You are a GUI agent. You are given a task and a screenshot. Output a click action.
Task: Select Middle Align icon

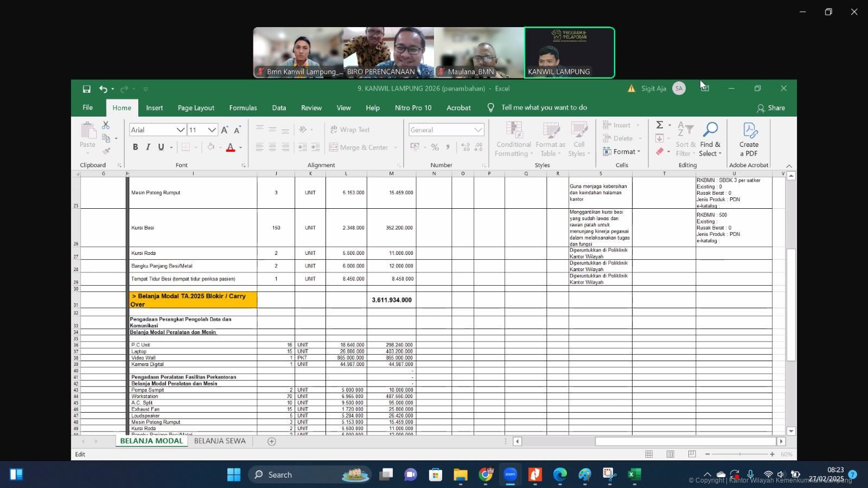point(272,129)
